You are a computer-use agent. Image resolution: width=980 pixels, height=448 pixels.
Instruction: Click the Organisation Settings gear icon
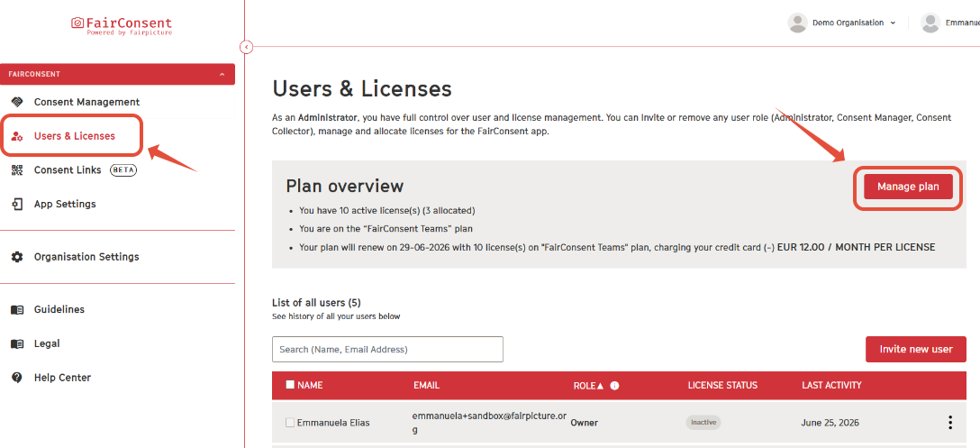coord(17,257)
